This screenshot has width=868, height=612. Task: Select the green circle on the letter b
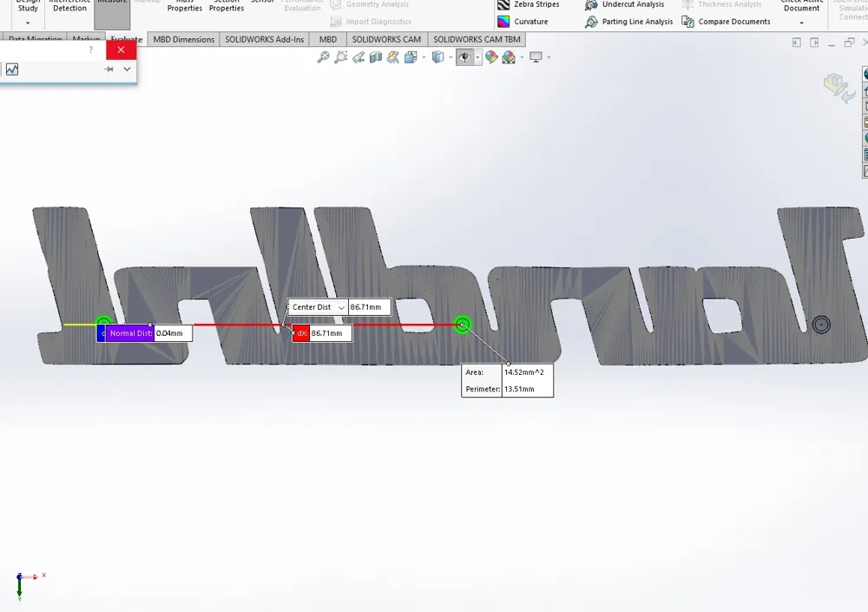point(463,325)
